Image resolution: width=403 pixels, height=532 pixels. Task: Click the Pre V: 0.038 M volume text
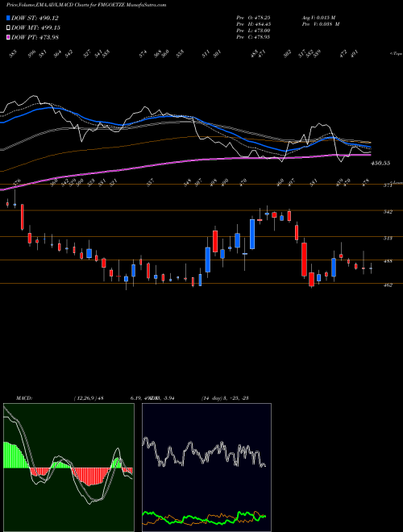320,24
